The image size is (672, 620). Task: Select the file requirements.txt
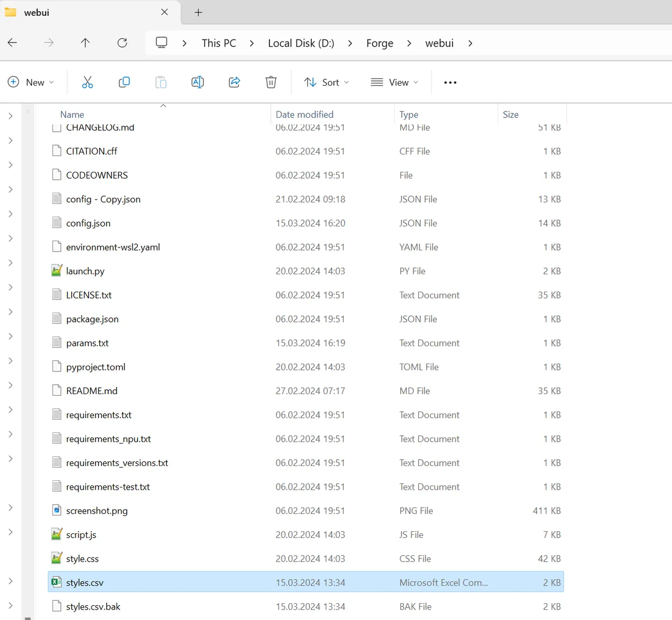(99, 415)
